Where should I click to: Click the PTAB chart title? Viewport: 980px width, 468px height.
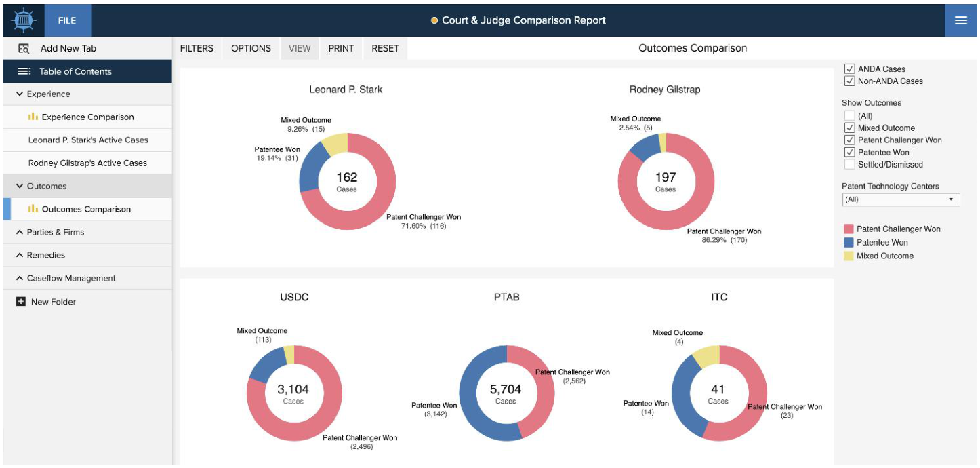tap(507, 297)
